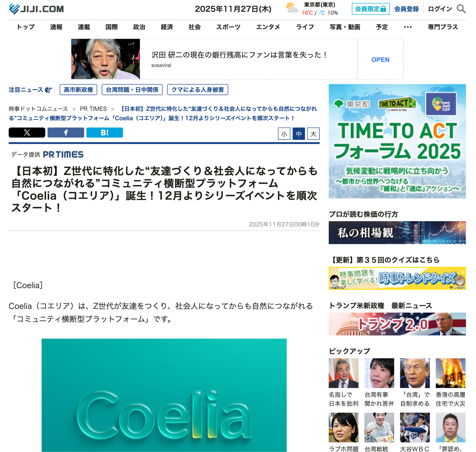
Task: Open the 香港の高層住宅で火災 thumbnail
Action: coord(450,373)
